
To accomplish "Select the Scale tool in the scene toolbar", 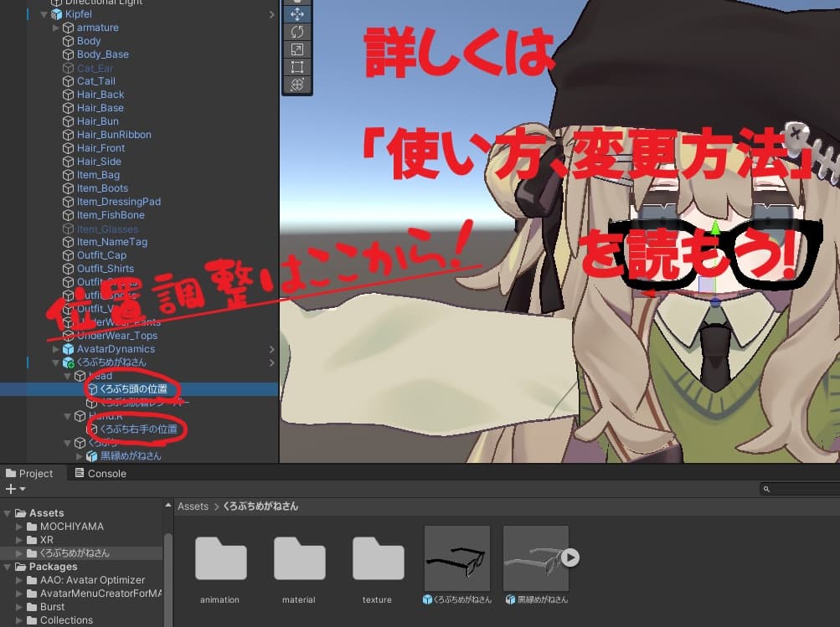I will pos(297,50).
